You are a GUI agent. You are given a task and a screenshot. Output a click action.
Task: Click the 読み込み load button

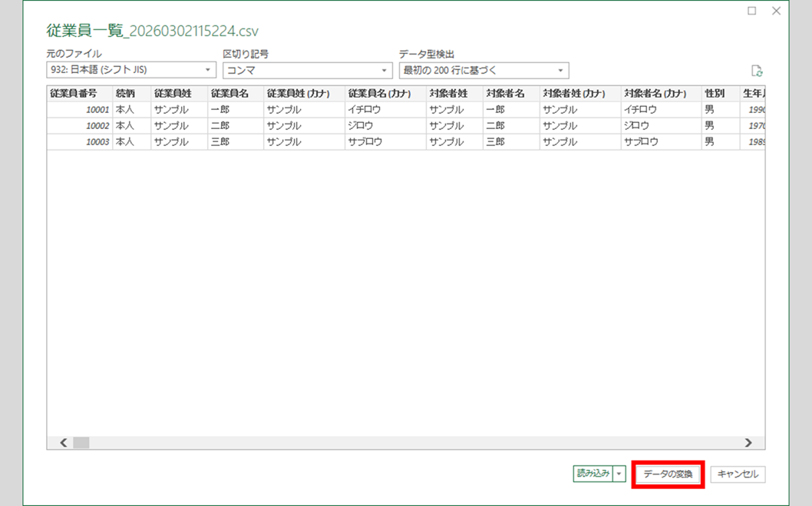click(x=592, y=474)
